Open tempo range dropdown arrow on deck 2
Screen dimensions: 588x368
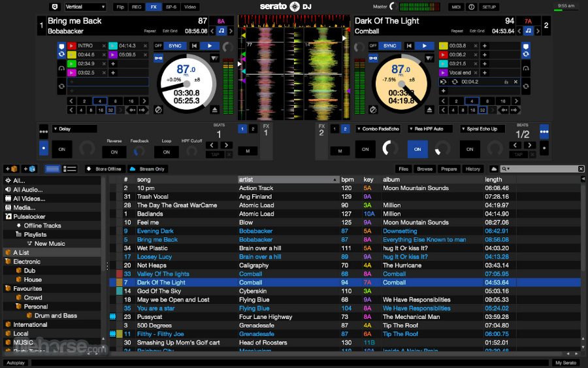pyautogui.click(x=429, y=59)
